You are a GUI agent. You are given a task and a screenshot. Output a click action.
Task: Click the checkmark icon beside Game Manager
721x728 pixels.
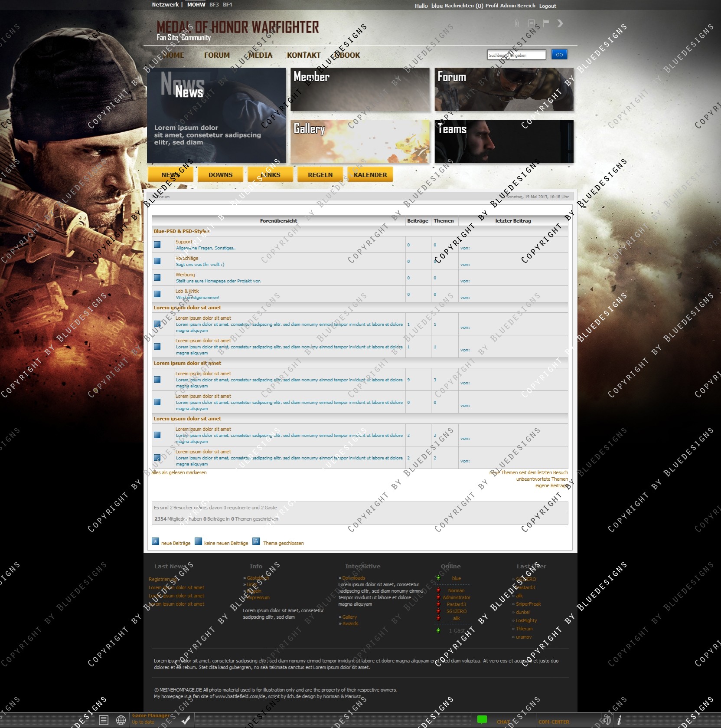click(x=186, y=720)
